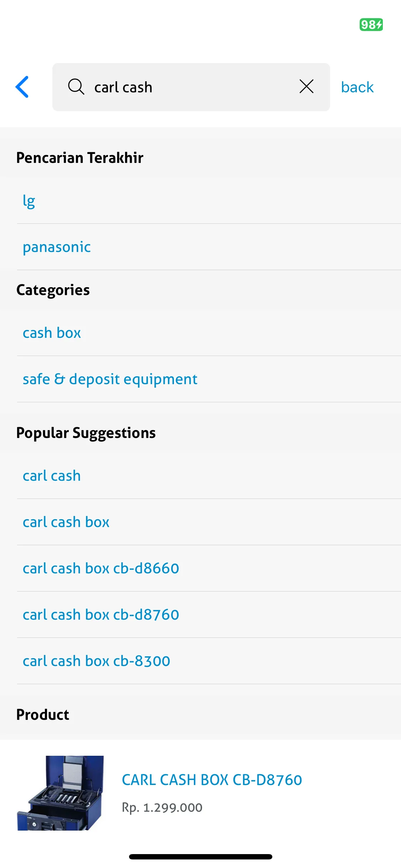Click the 'back' text link
This screenshot has width=401, height=868.
pos(357,87)
